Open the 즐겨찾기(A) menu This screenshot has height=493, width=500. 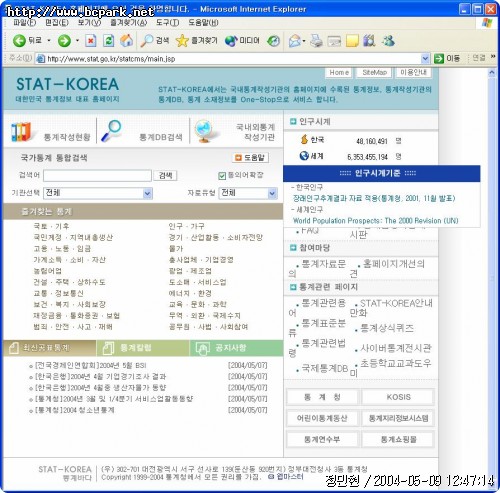click(x=129, y=23)
